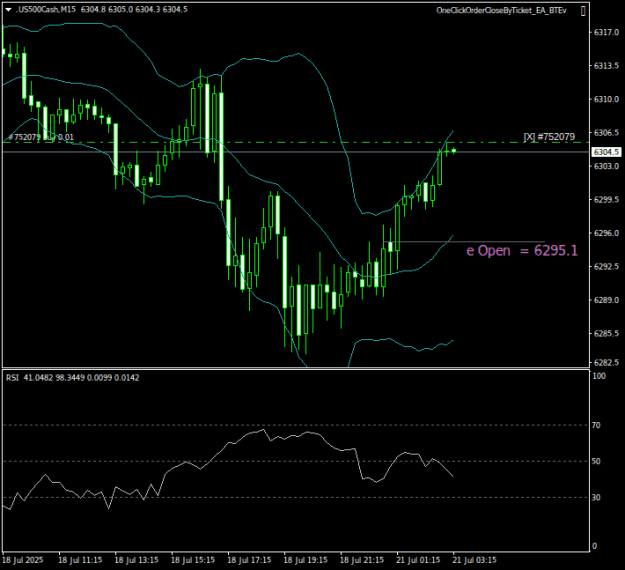
Task: Click the 6299.5 price scale value
Action: [x=606, y=199]
